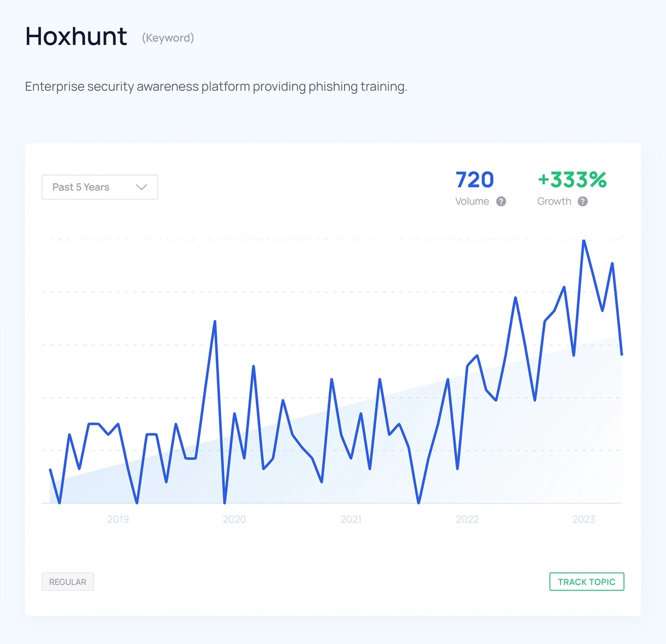
Task: Click the (Keyword) label
Action: (168, 38)
